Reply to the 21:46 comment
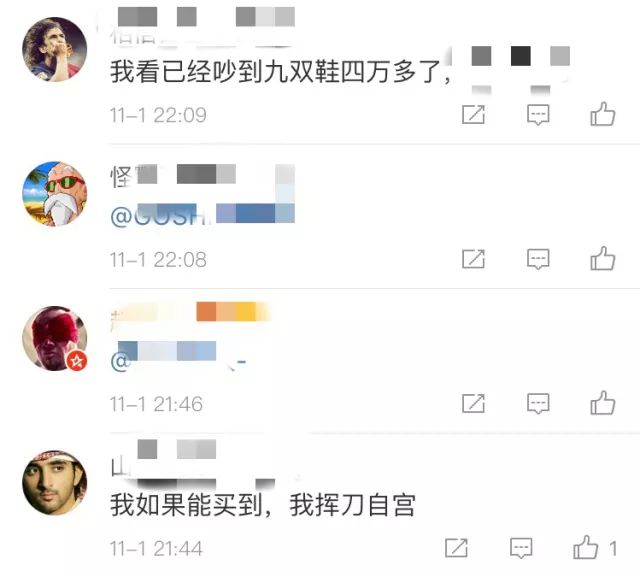The width and height of the screenshot is (640, 577). 538,404
